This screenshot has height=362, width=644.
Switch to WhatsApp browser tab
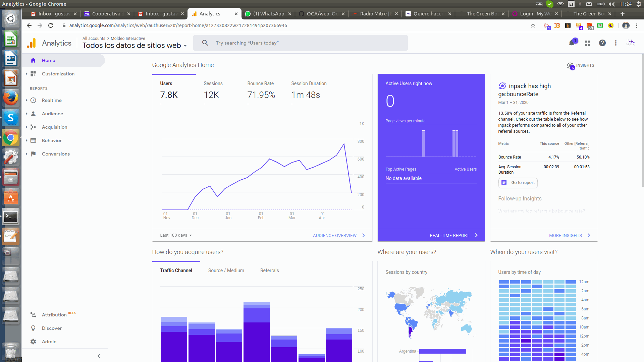(268, 14)
